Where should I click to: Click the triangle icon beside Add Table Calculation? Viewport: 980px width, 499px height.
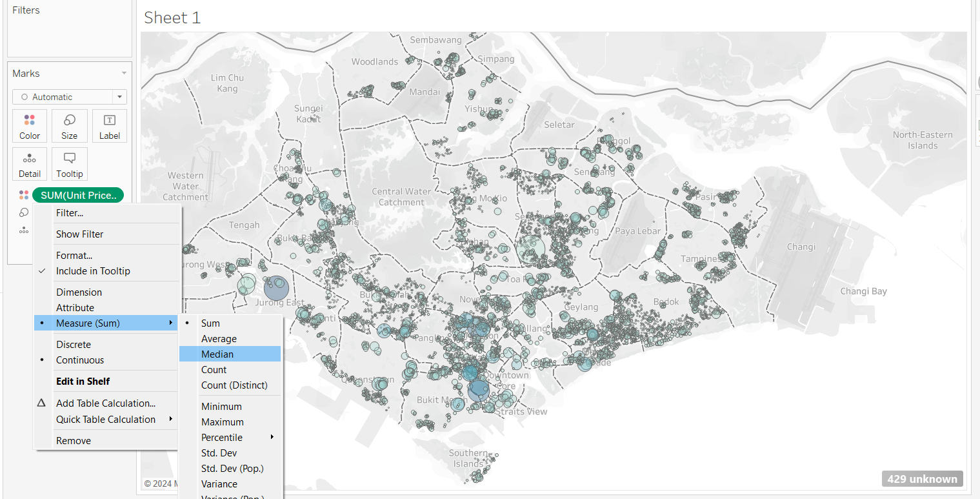[x=42, y=403]
